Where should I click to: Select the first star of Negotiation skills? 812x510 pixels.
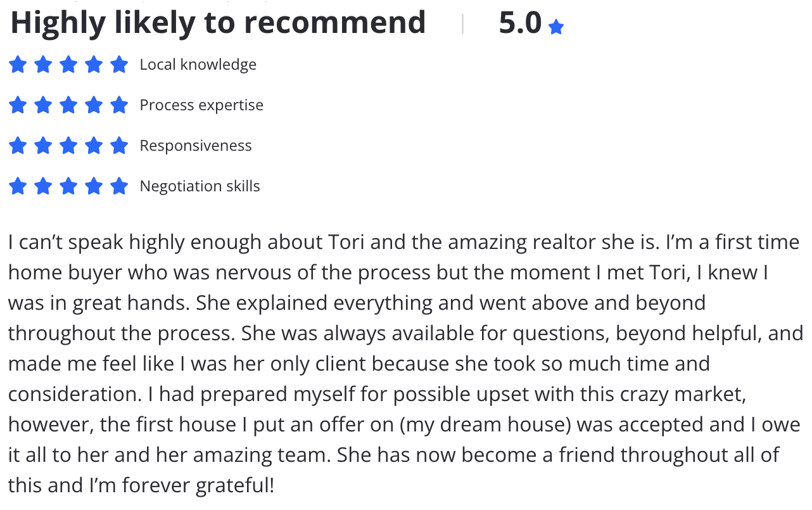tap(18, 186)
